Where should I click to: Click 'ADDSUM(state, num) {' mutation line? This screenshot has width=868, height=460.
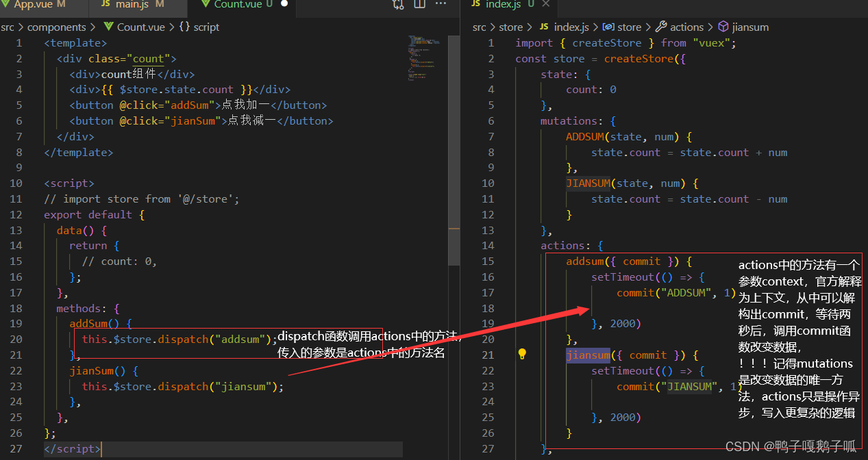(x=629, y=136)
